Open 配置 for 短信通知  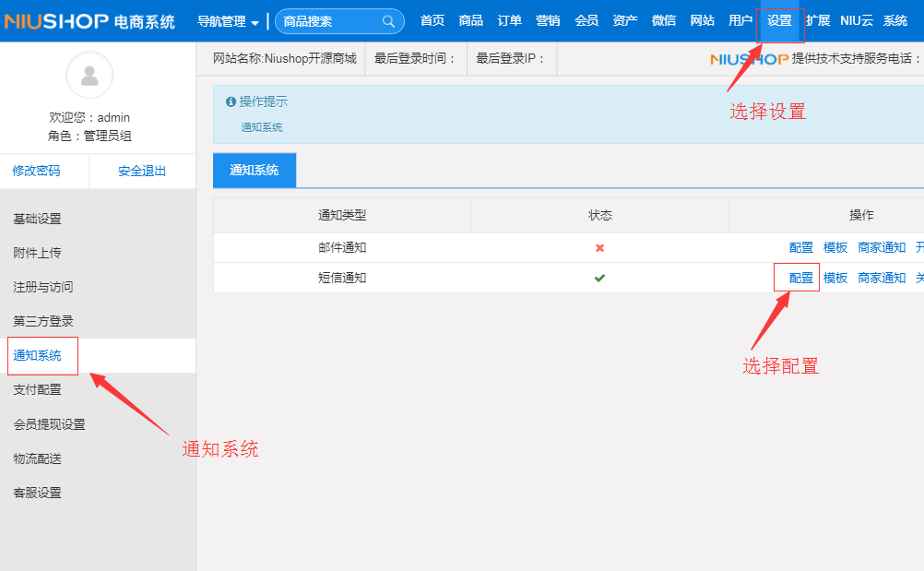click(801, 278)
